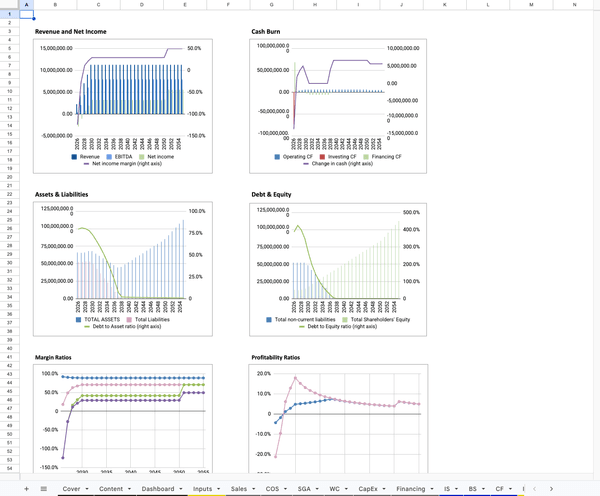Open the all sheets list icon
Screen dimensions: 600x496
coord(43,488)
